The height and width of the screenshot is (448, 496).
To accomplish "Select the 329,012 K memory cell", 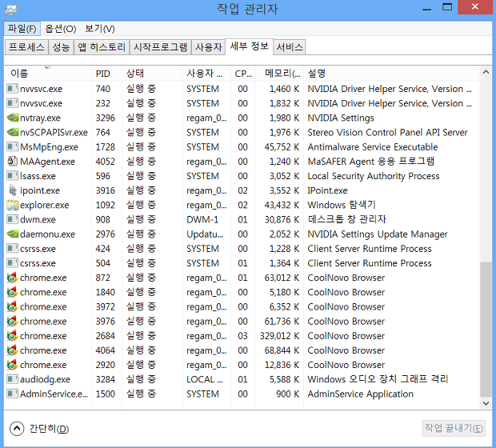I will [x=279, y=336].
